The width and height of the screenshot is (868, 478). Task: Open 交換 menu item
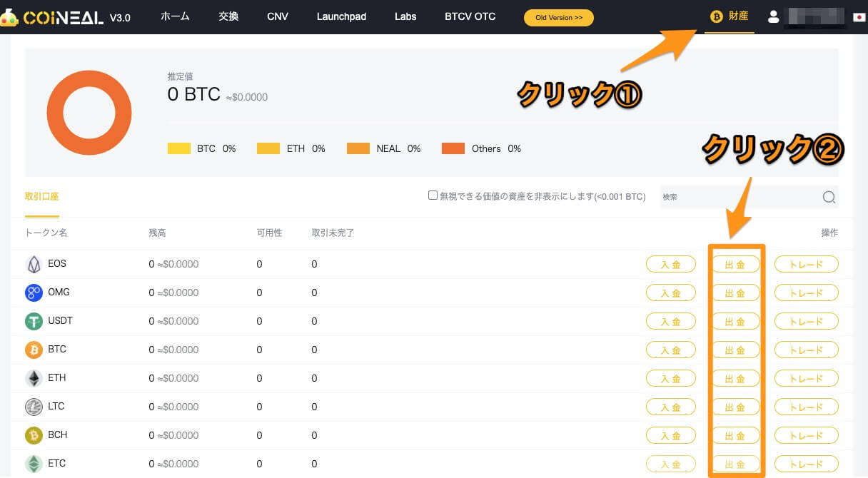pos(228,16)
